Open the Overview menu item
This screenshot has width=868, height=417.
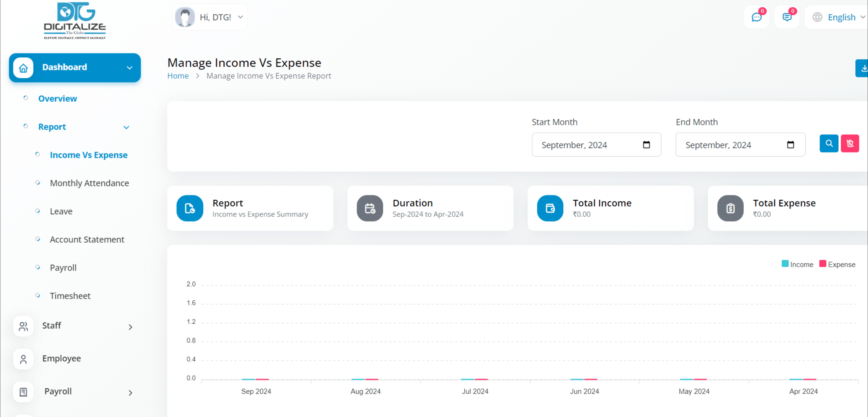[58, 98]
